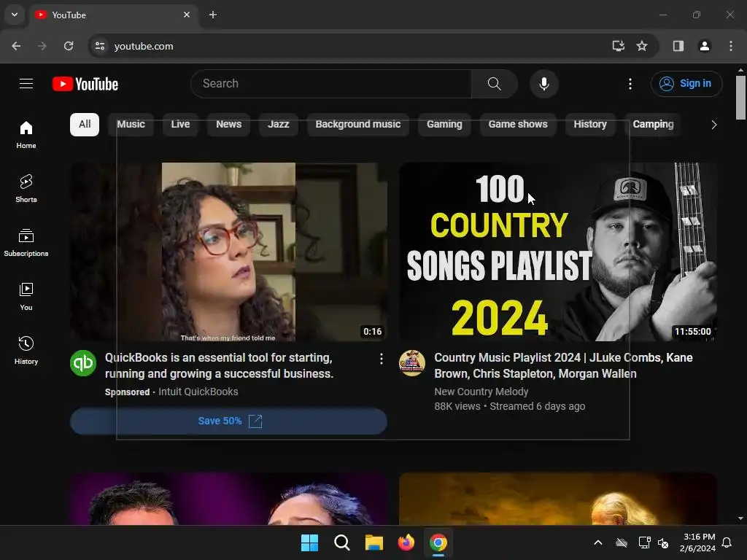Click the Save 50% ad button
The width and height of the screenshot is (747, 560).
click(x=228, y=421)
